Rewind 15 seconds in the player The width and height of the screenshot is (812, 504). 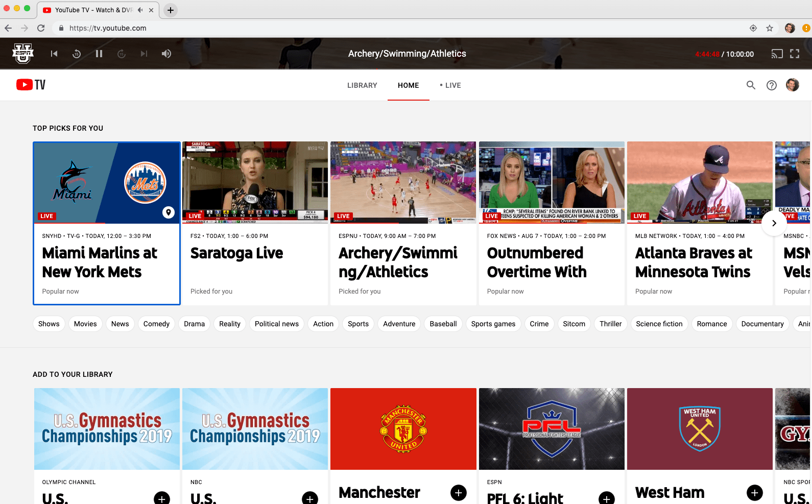coord(77,54)
